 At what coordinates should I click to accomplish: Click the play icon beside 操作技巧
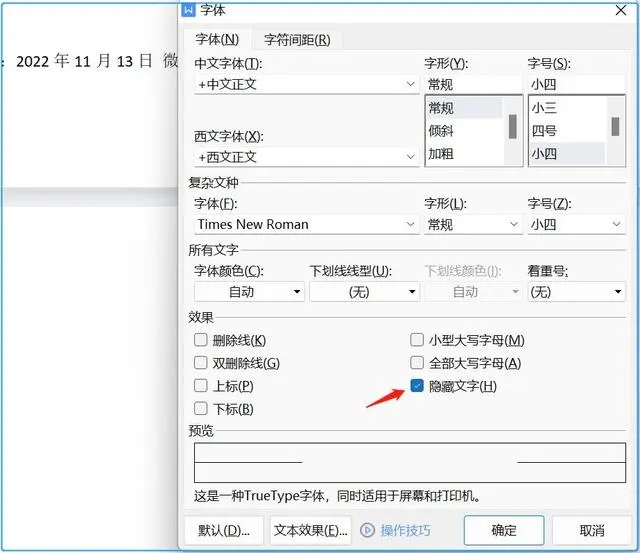tap(367, 530)
